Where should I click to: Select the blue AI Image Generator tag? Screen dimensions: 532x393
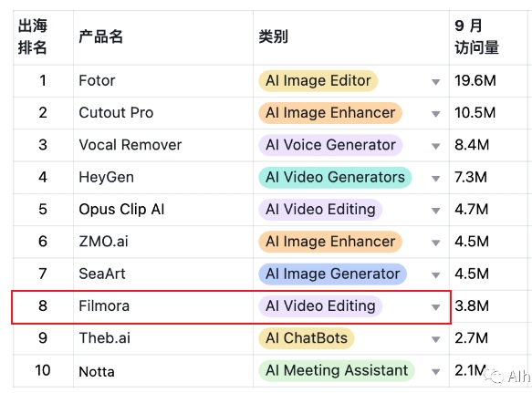(x=333, y=274)
